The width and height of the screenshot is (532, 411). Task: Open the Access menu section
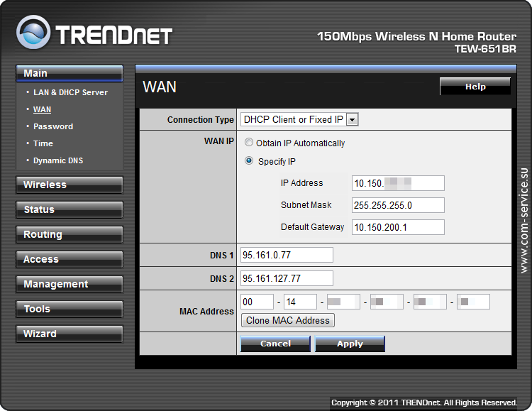(x=70, y=259)
